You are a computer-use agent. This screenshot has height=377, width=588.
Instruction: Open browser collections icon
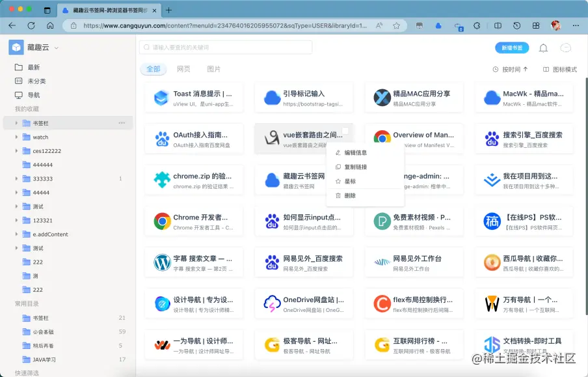[536, 25]
